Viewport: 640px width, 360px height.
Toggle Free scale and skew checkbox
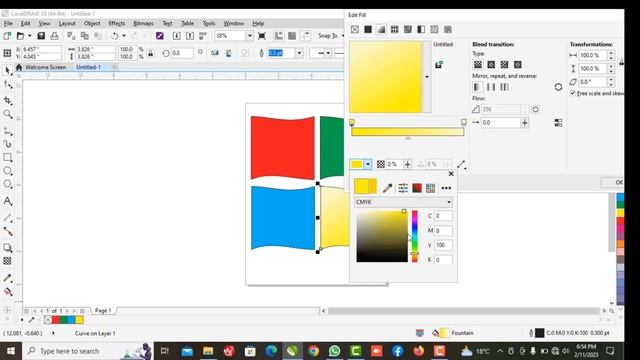tap(573, 93)
